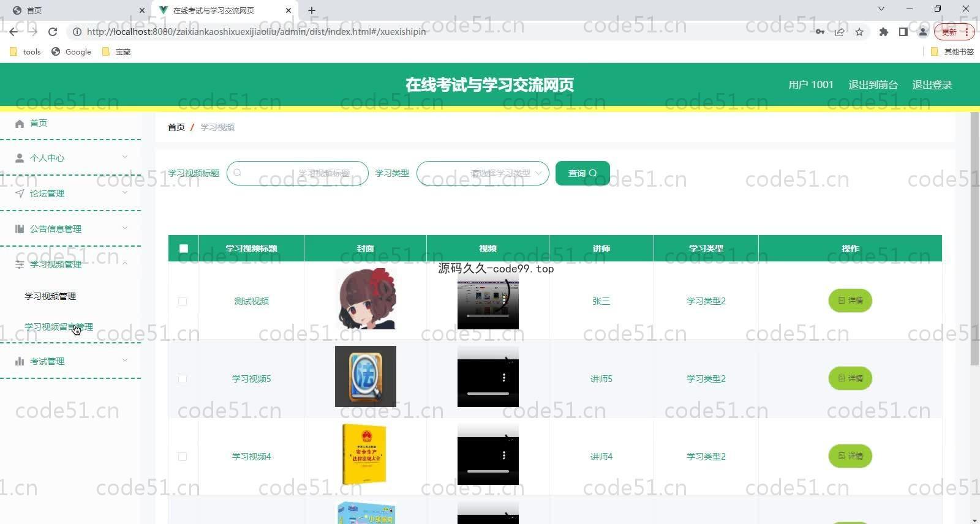The width and height of the screenshot is (980, 524).
Task: Click the browser back arrow
Action: [x=13, y=32]
